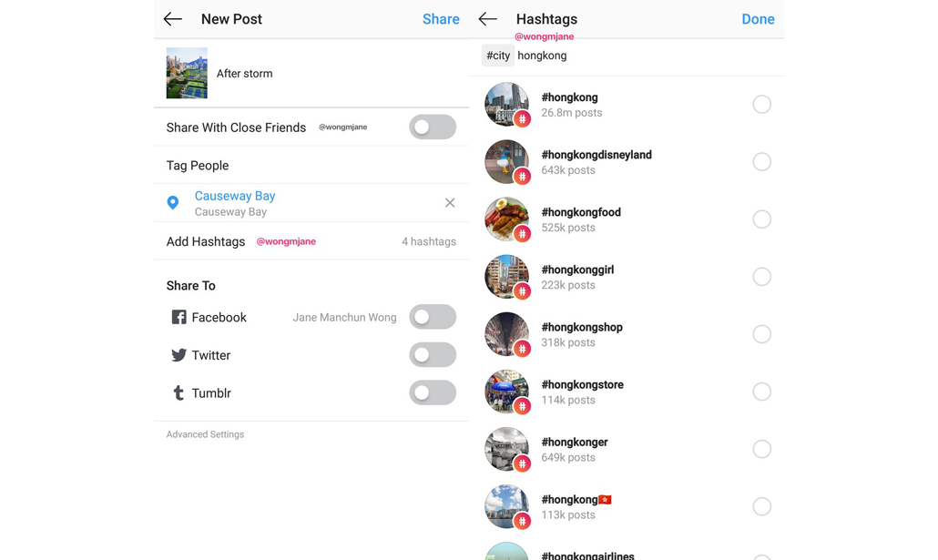Select the #hongkong hashtag radio button
938x560 pixels.
pos(761,105)
